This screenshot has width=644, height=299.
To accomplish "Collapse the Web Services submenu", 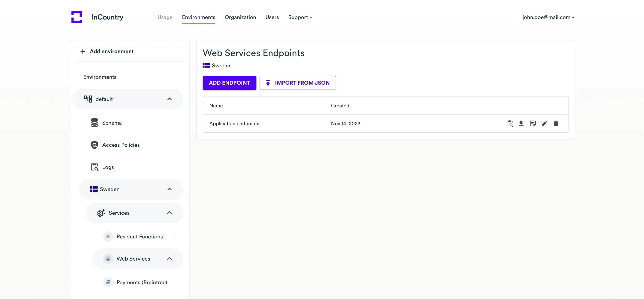I will (169, 259).
